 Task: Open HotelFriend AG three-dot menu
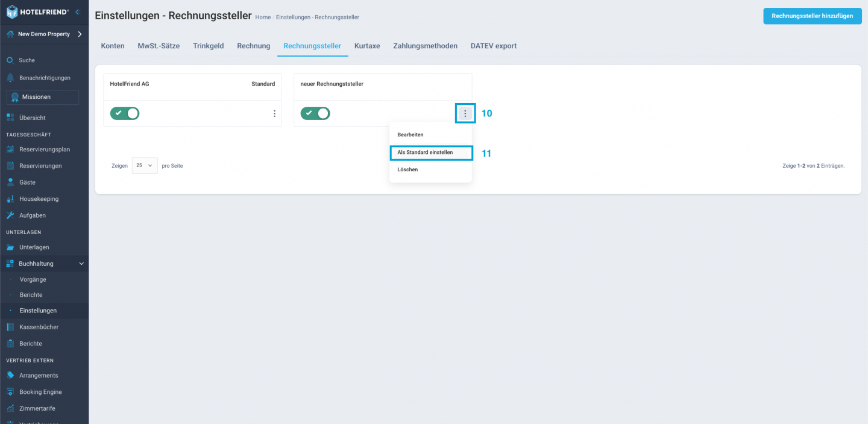point(274,113)
